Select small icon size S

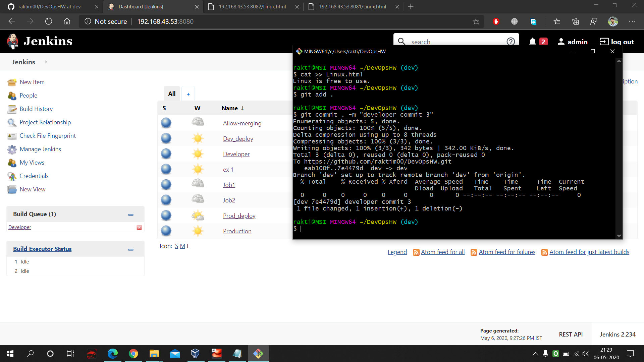pos(176,246)
